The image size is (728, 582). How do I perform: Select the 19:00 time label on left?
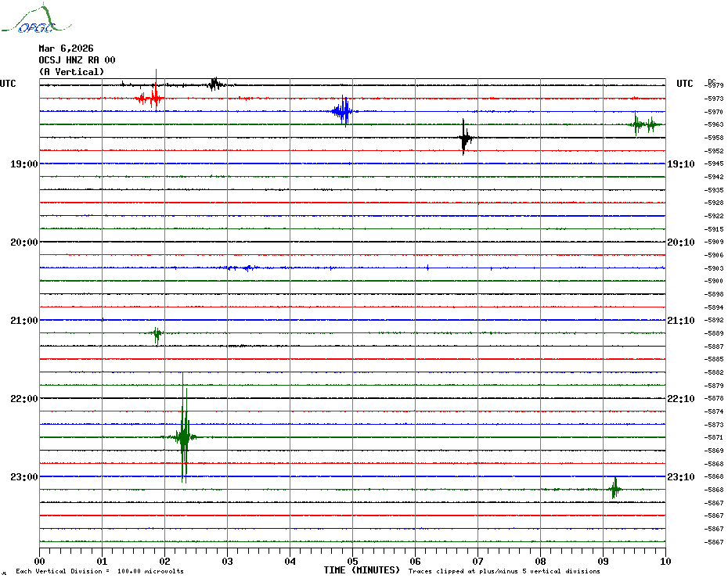(x=24, y=164)
